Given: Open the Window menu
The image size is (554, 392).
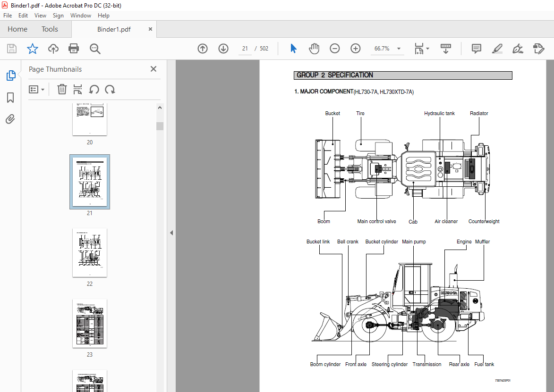Looking at the screenshot, I should pyautogui.click(x=81, y=16).
